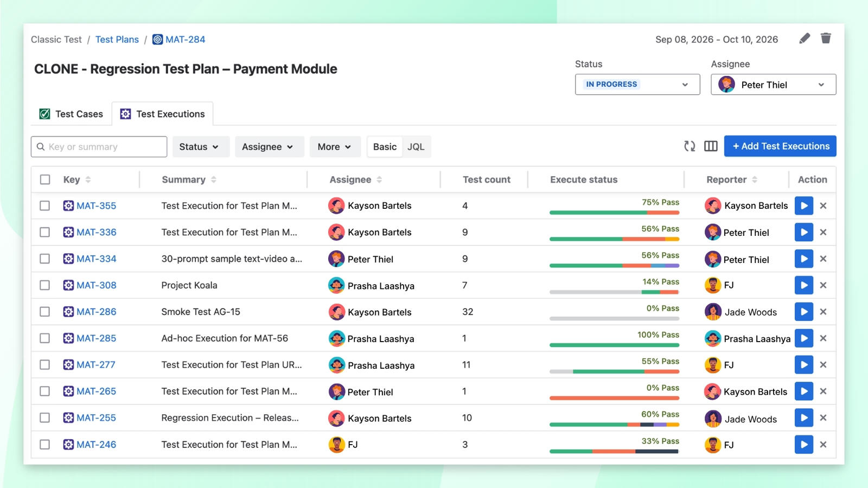This screenshot has height=488, width=868.
Task: Click Add Test Executions button
Action: [780, 146]
